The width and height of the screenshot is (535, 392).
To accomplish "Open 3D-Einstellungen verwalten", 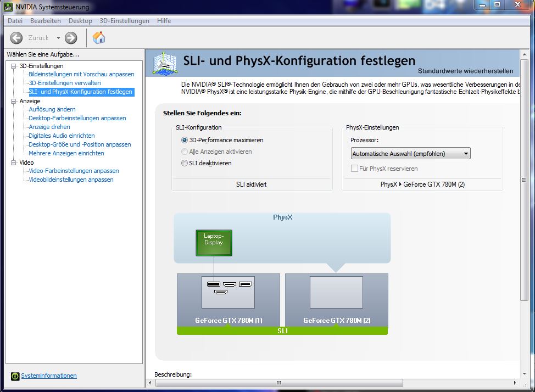I will pyautogui.click(x=65, y=83).
